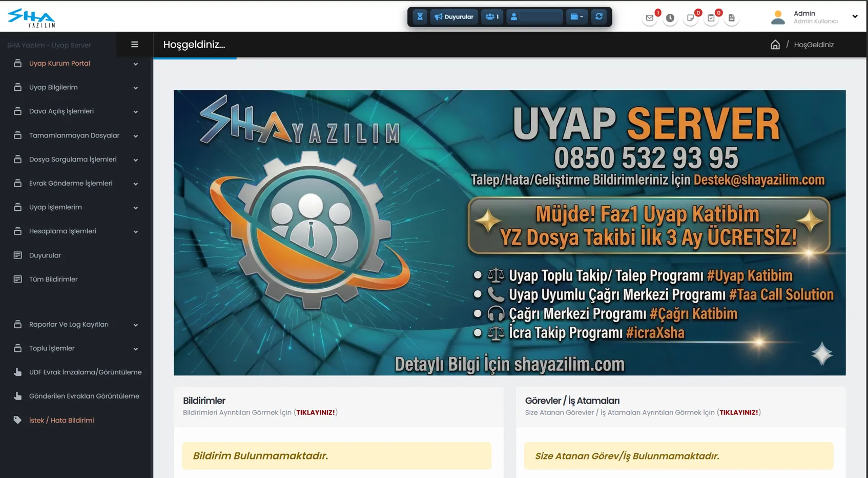Open İstek / Hata Bildirimi
868x478 pixels.
click(x=61, y=421)
